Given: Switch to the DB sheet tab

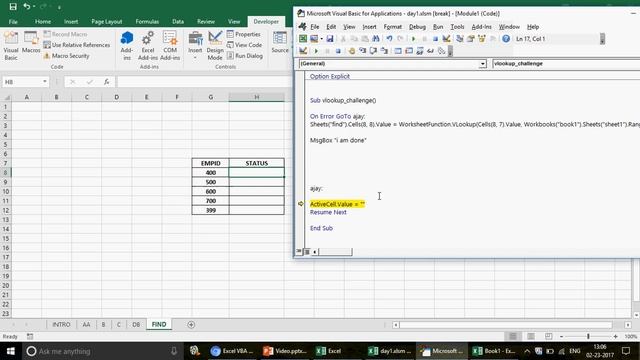Looking at the screenshot, I should click(x=136, y=324).
